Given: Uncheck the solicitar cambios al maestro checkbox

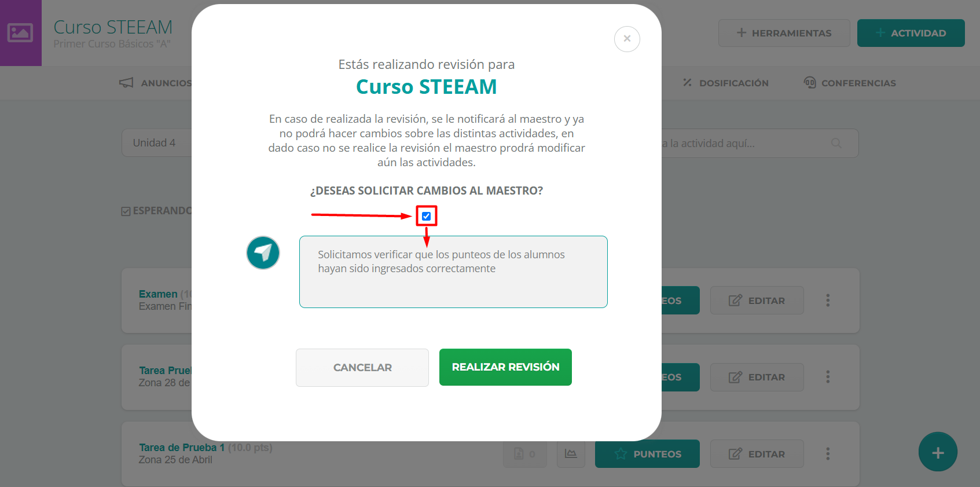Looking at the screenshot, I should [427, 216].
